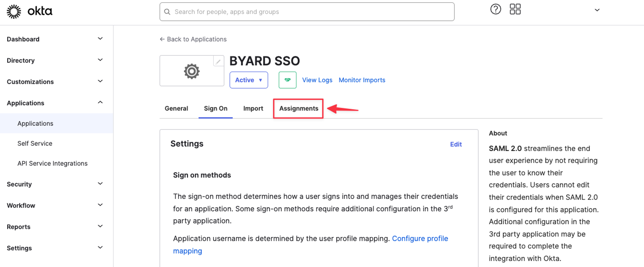The height and width of the screenshot is (267, 644).
Task: Expand the Security menu
Action: pyautogui.click(x=57, y=184)
